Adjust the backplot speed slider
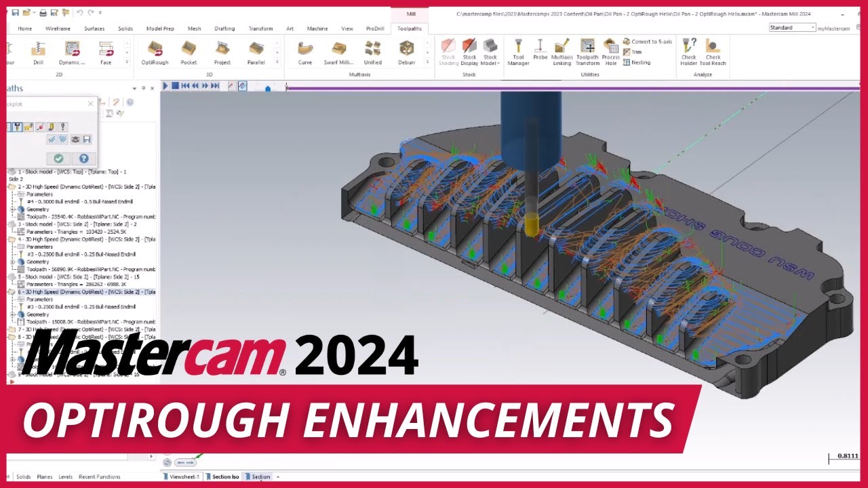Screen dimensions: 868x488 click(x=268, y=87)
